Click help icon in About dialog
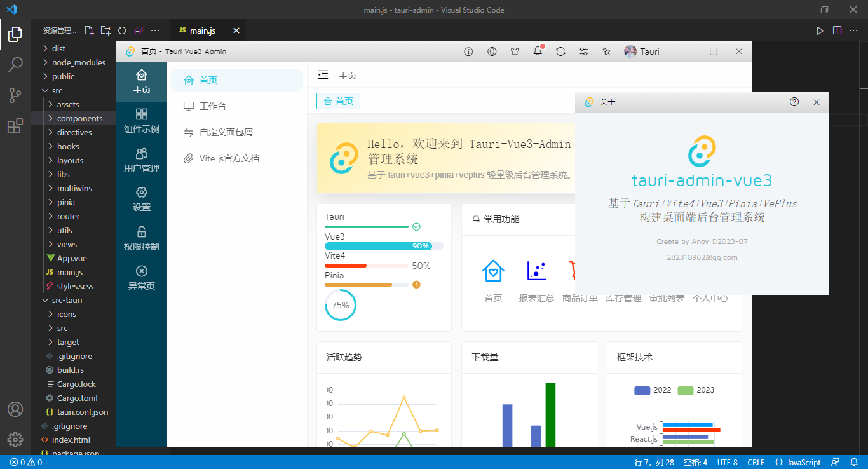868x469 pixels. [x=794, y=102]
